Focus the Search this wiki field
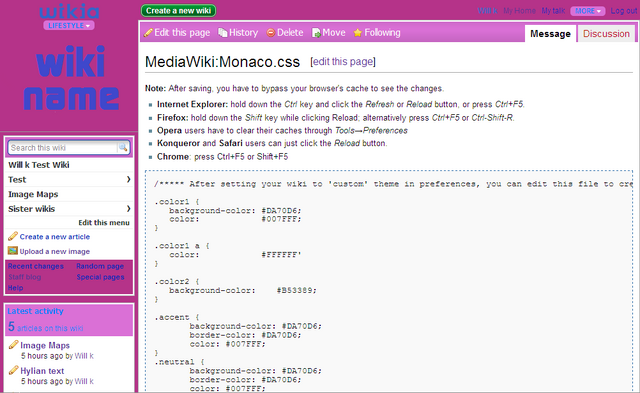The height and width of the screenshot is (393, 640). click(x=63, y=147)
